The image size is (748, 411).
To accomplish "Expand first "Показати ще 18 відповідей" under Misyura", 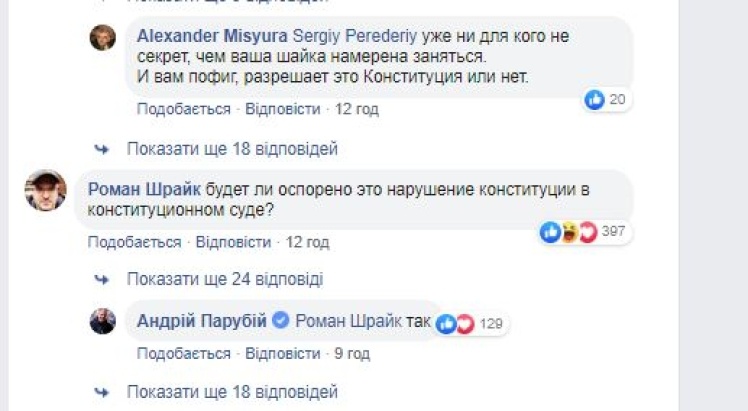I will [232, 149].
